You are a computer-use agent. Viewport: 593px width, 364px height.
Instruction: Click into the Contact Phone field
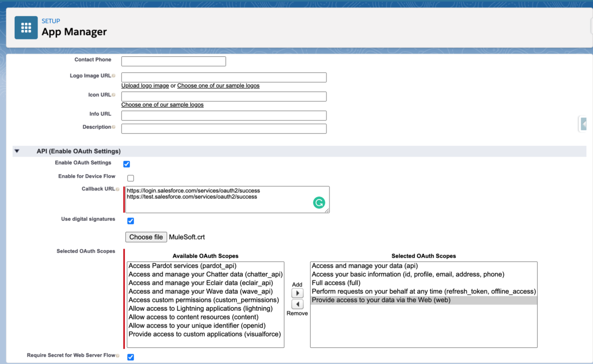tap(173, 61)
